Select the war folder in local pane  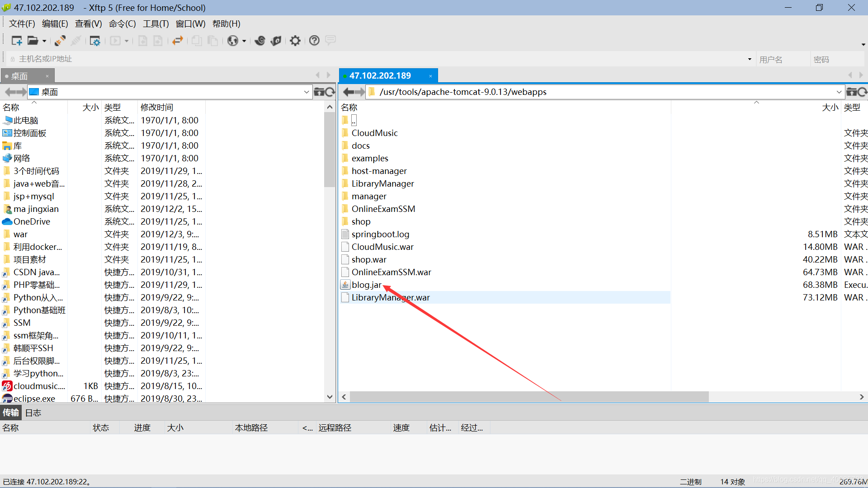point(20,234)
